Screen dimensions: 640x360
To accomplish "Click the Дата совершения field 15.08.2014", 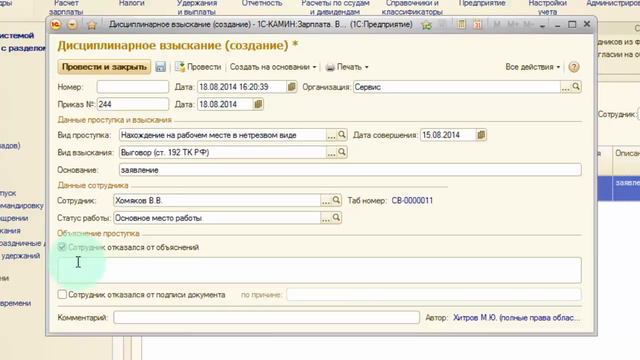I will point(448,135).
